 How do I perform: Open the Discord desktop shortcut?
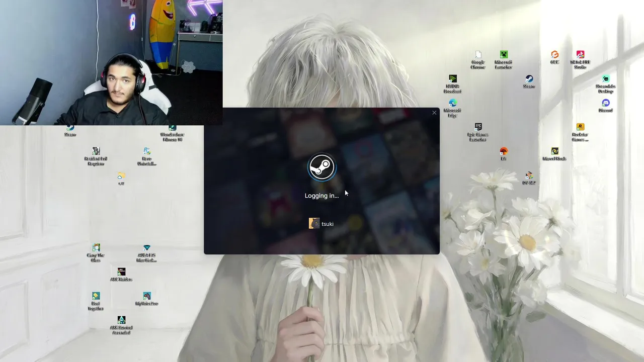(606, 106)
